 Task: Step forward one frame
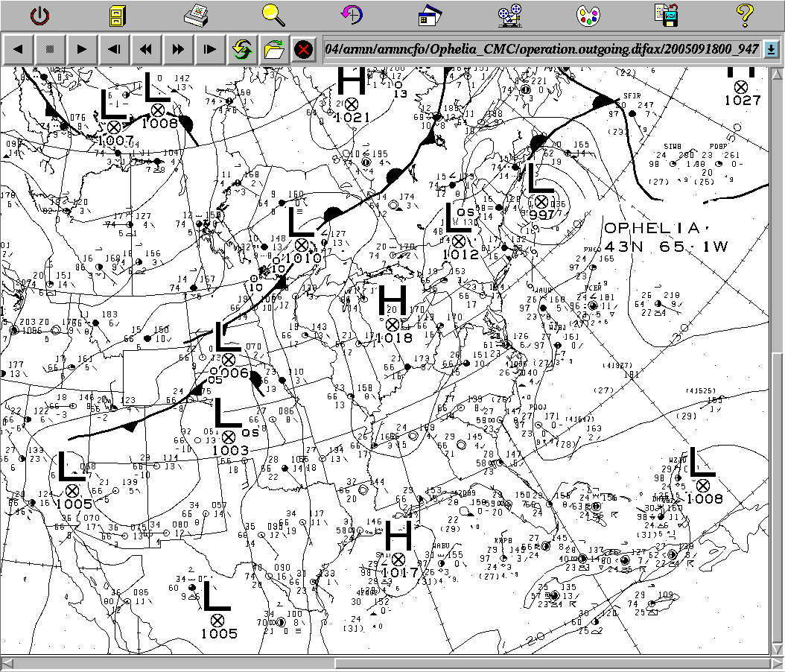pos(210,50)
